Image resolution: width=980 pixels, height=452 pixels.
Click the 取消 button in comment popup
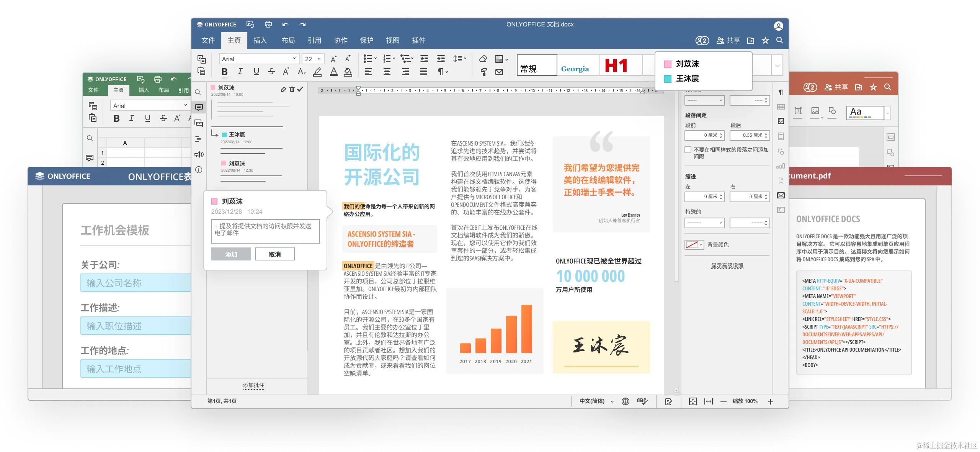coord(274,254)
